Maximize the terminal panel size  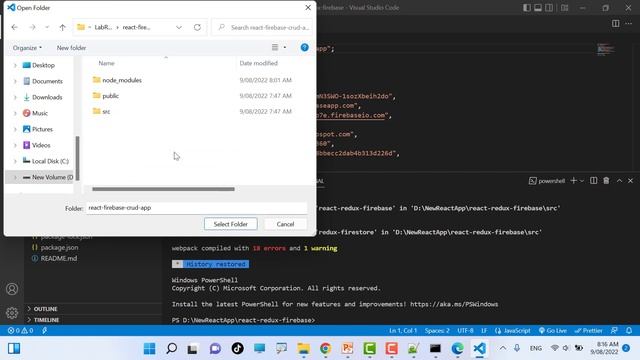[x=619, y=180]
